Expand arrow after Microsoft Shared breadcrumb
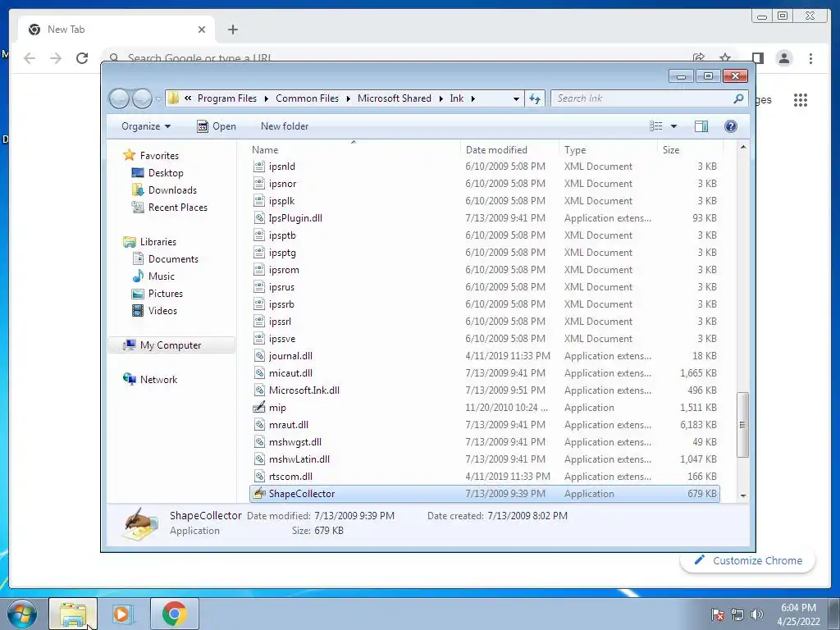Viewport: 840px width, 630px height. tap(441, 98)
